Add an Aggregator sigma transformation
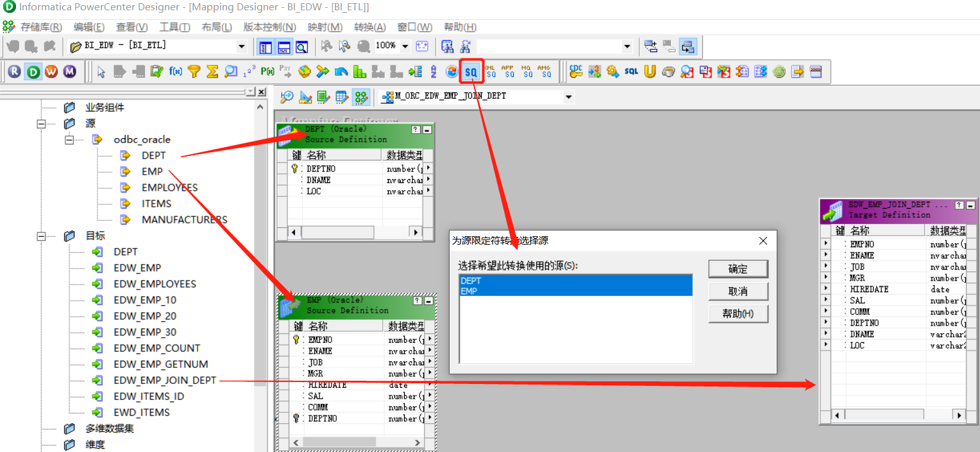This screenshot has height=452, width=980. tap(212, 72)
